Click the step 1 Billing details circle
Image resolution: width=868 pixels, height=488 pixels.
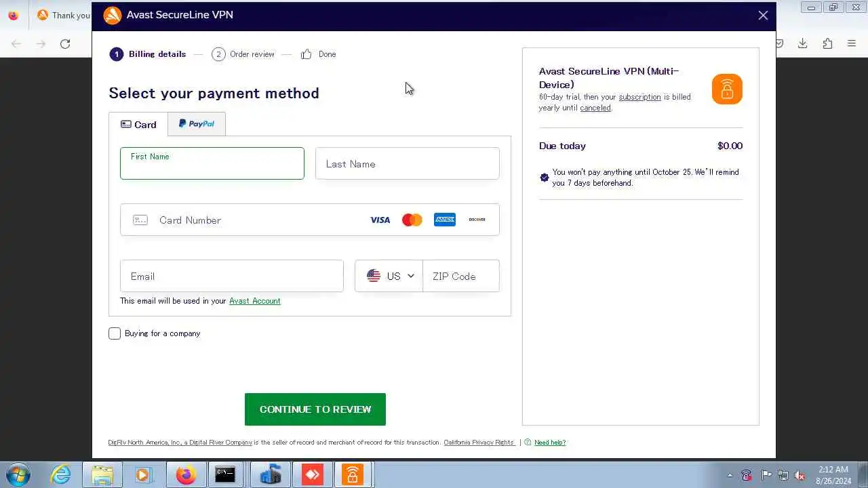tap(117, 54)
